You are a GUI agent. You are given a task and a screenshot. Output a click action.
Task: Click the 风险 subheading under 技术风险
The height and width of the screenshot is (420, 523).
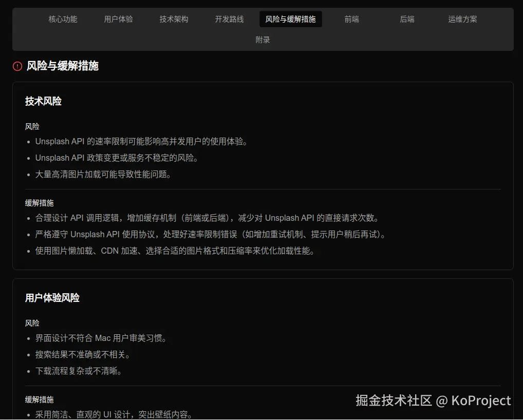(x=32, y=126)
